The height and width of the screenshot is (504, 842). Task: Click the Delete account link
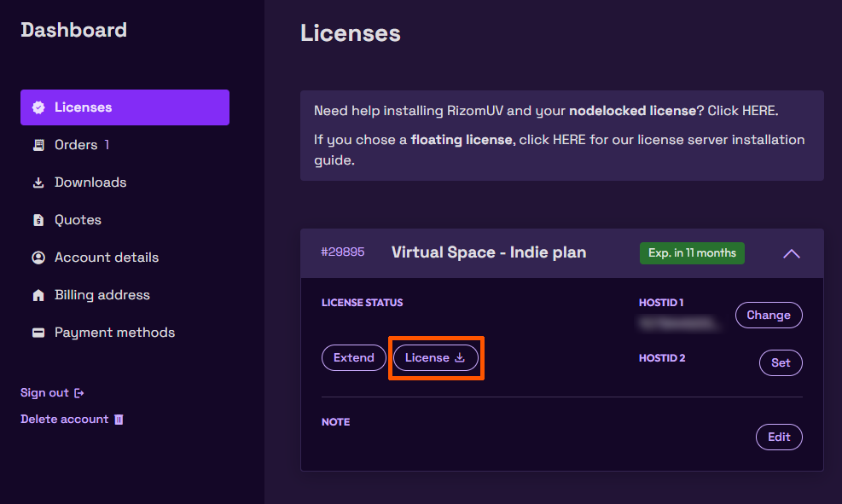click(x=72, y=420)
